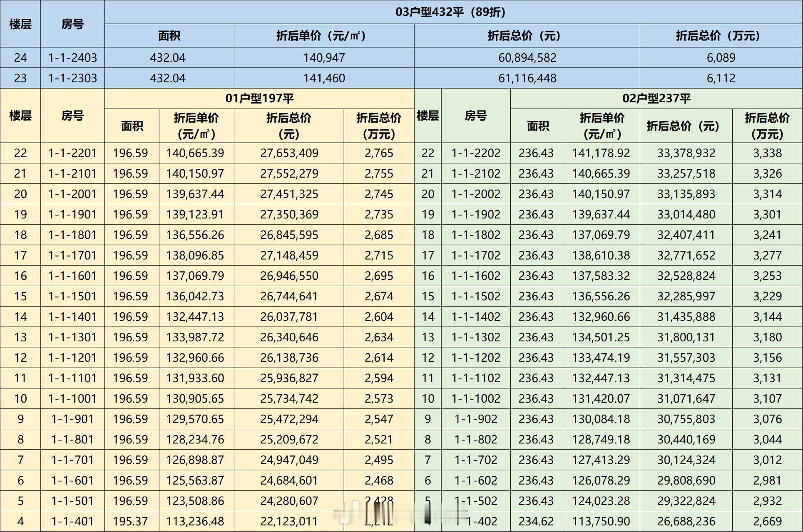Click the 02户型237平 header cell
The image size is (803, 532).
pyautogui.click(x=656, y=98)
